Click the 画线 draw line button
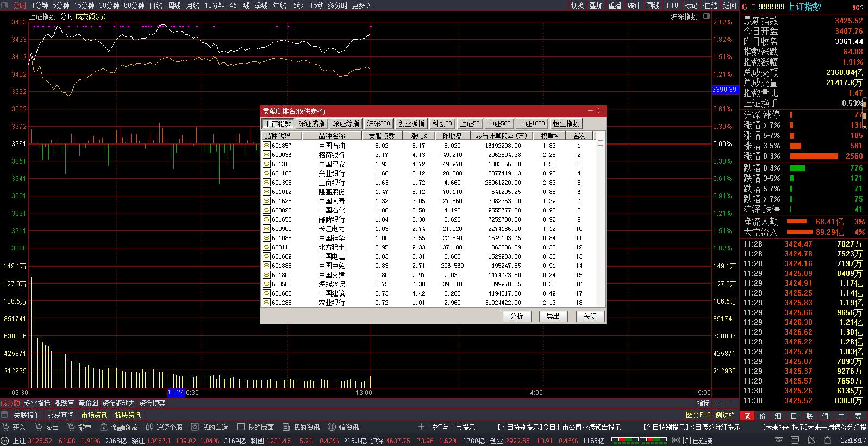 tap(653, 5)
